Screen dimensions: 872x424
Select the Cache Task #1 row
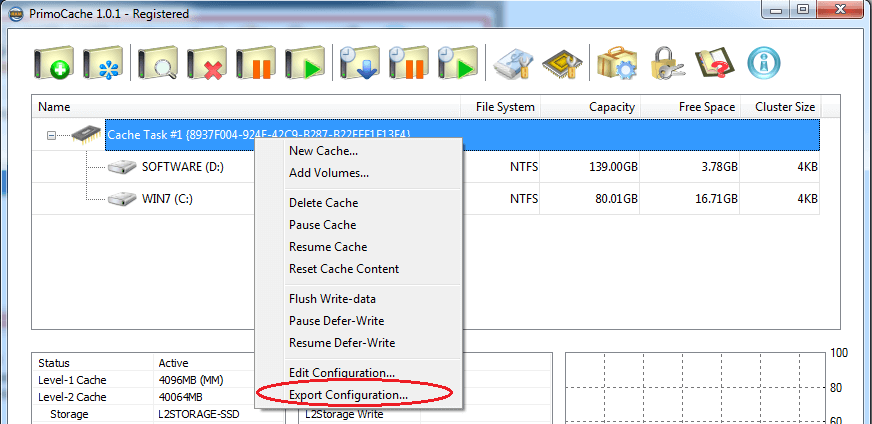point(462,135)
